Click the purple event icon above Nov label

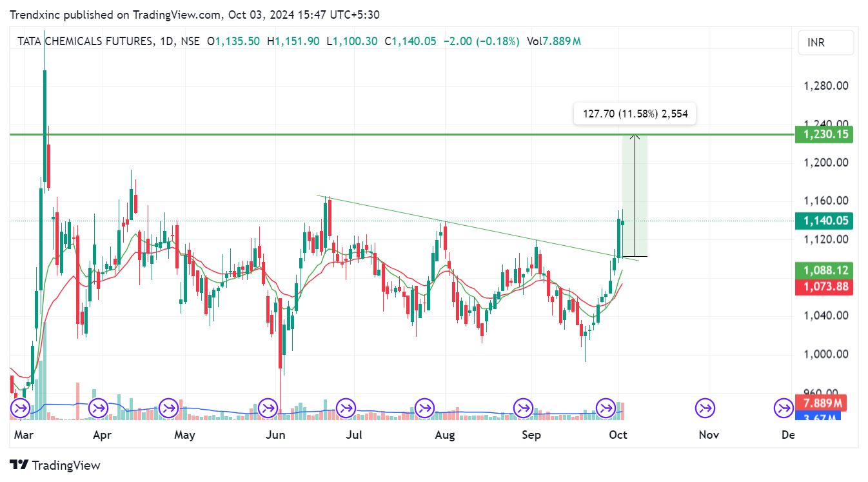pos(704,408)
